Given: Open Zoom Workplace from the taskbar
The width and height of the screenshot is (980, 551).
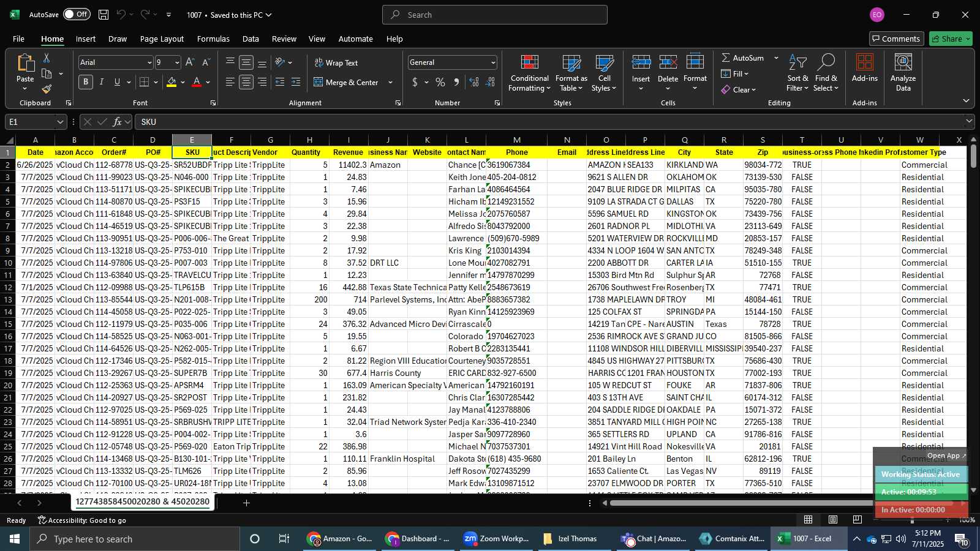Looking at the screenshot, I should click(x=497, y=539).
